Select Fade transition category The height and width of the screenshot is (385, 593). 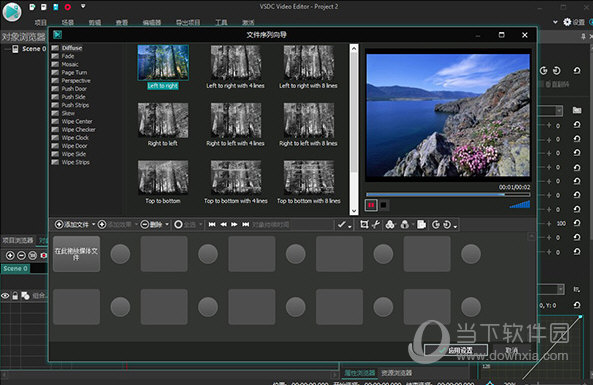[x=63, y=56]
